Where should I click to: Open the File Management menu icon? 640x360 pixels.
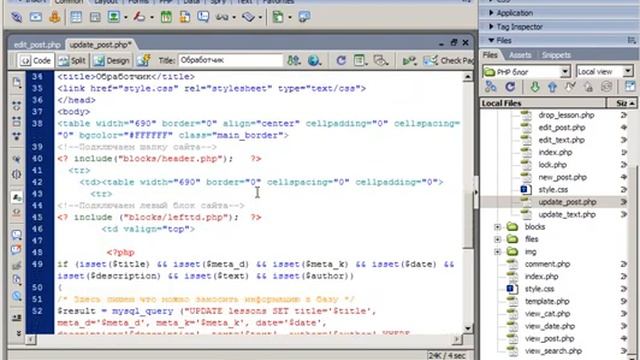[x=294, y=61]
